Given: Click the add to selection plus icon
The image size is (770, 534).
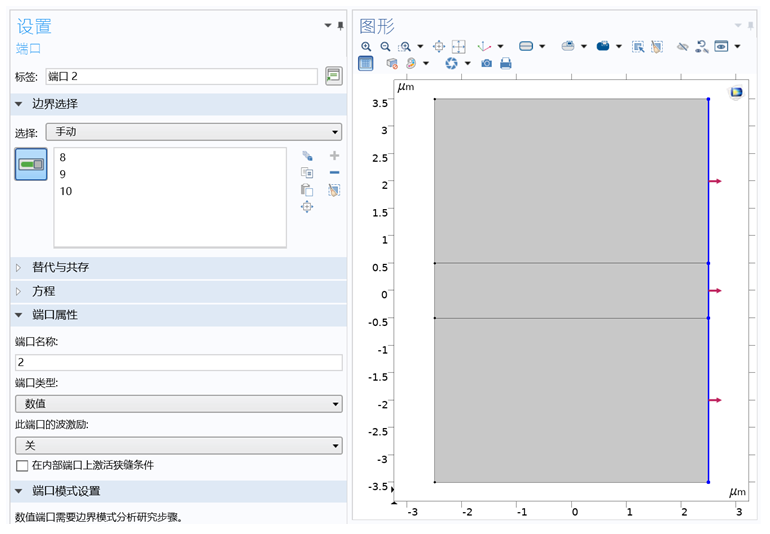Looking at the screenshot, I should pyautogui.click(x=334, y=156).
